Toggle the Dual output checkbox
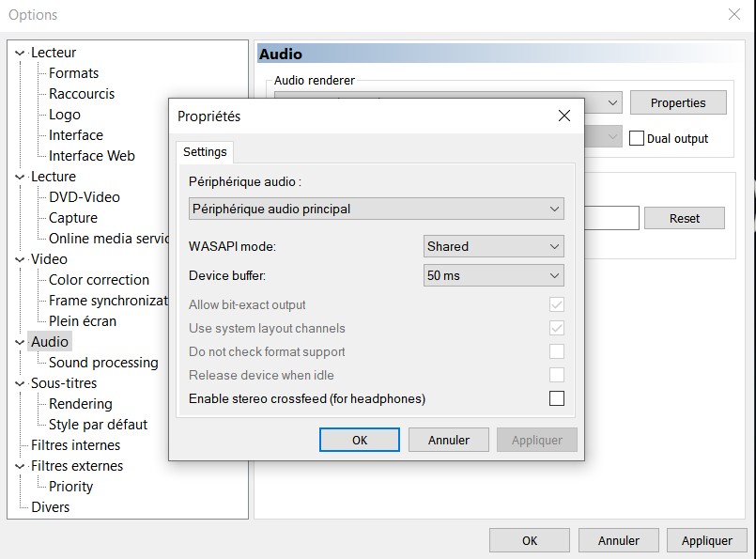The width and height of the screenshot is (756, 559). tap(637, 138)
